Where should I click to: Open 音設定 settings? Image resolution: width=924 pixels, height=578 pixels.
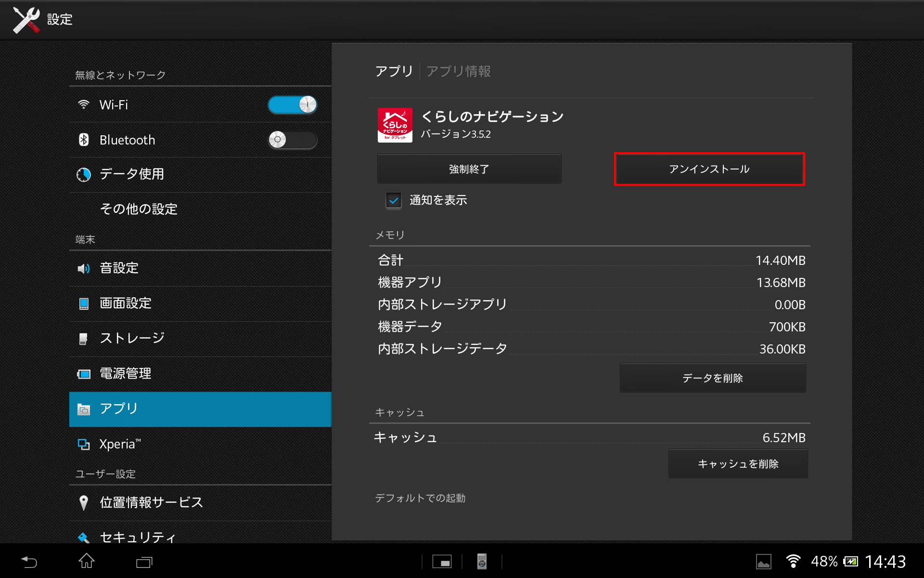coord(200,268)
